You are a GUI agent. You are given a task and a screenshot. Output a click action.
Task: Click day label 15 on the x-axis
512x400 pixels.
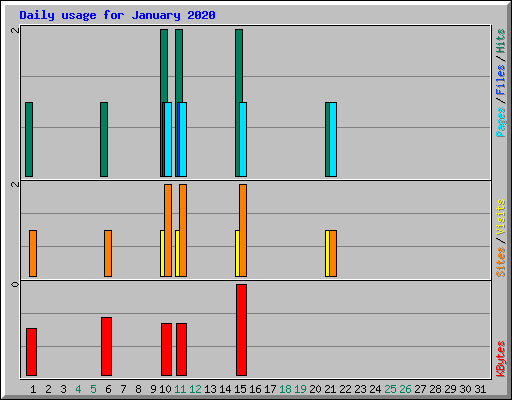240,389
